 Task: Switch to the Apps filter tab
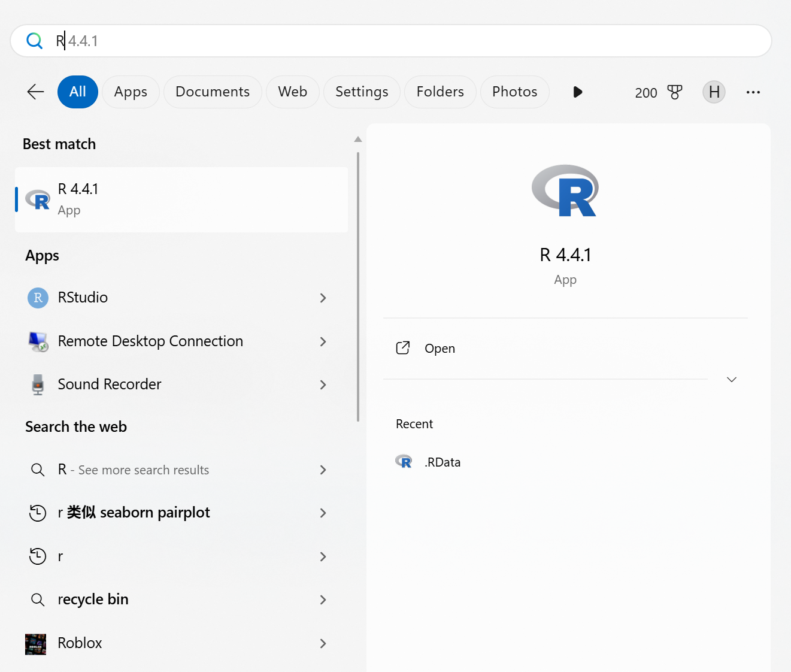click(131, 92)
